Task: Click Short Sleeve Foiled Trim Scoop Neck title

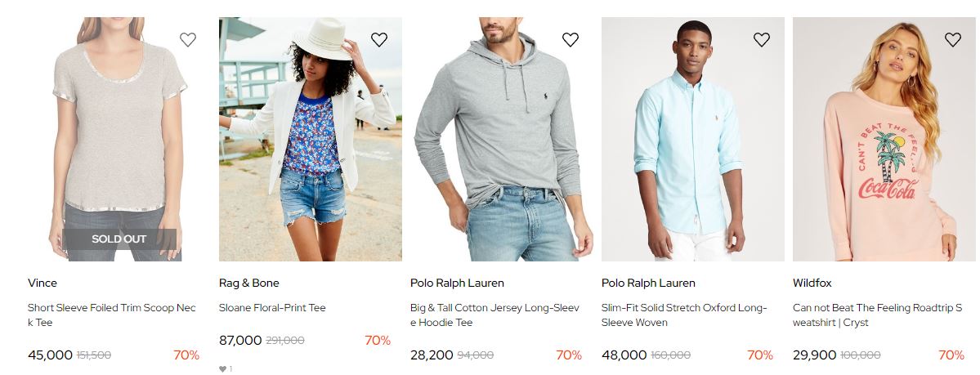Action: click(111, 315)
